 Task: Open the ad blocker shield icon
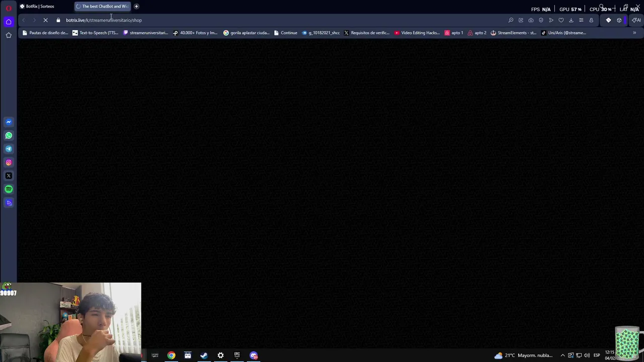click(x=541, y=20)
